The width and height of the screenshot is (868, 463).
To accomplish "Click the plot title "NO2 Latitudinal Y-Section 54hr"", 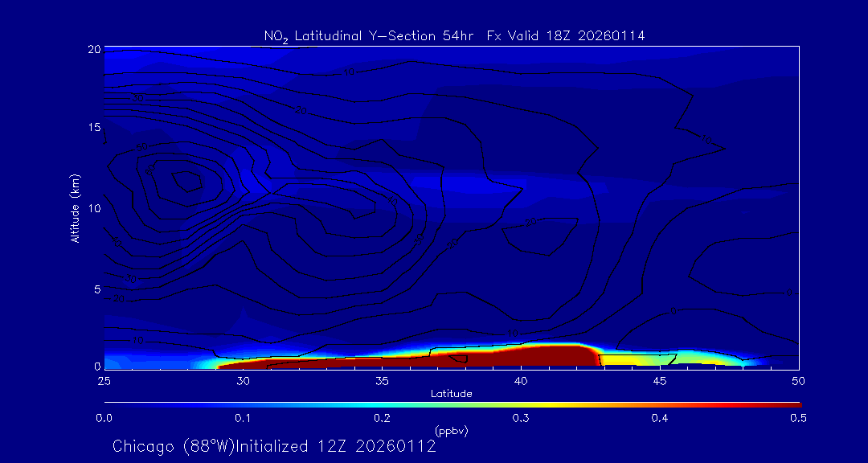I will (371, 36).
